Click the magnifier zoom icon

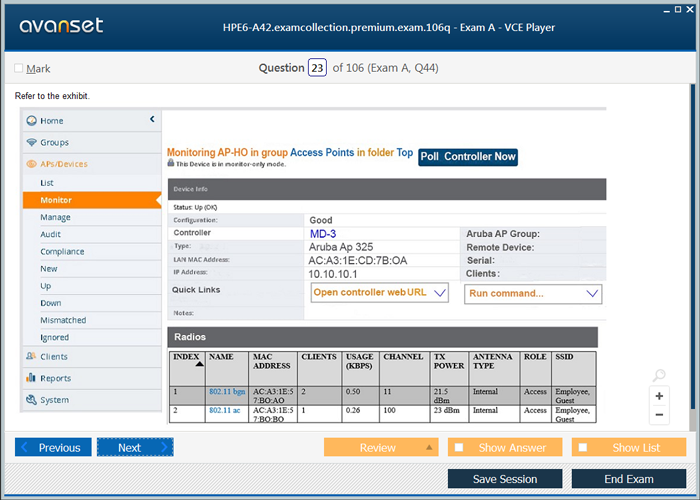[x=659, y=375]
